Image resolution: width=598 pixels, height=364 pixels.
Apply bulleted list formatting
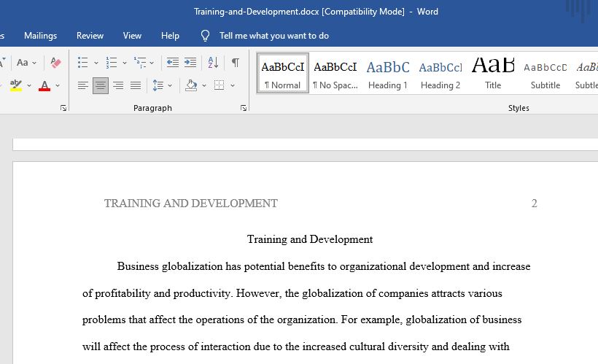tap(82, 62)
